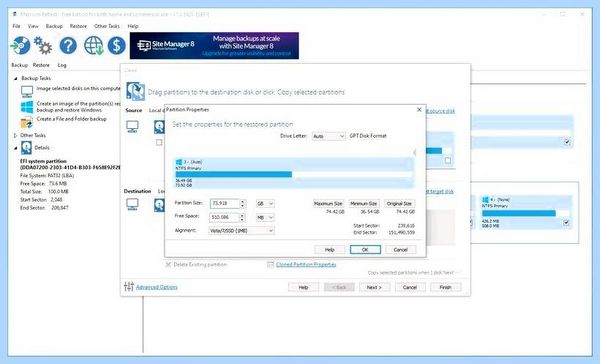Click the dollar sign purchase icon
This screenshot has width=600, height=364.
116,46
